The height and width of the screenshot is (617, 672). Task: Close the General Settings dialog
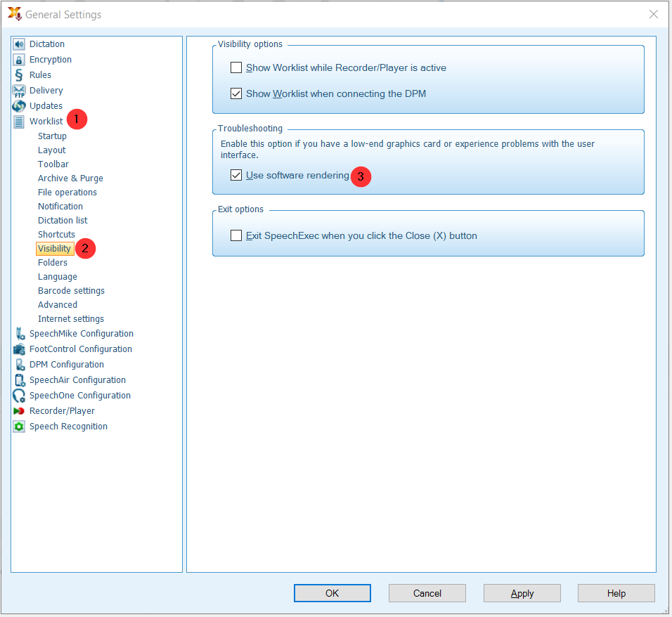[x=654, y=14]
